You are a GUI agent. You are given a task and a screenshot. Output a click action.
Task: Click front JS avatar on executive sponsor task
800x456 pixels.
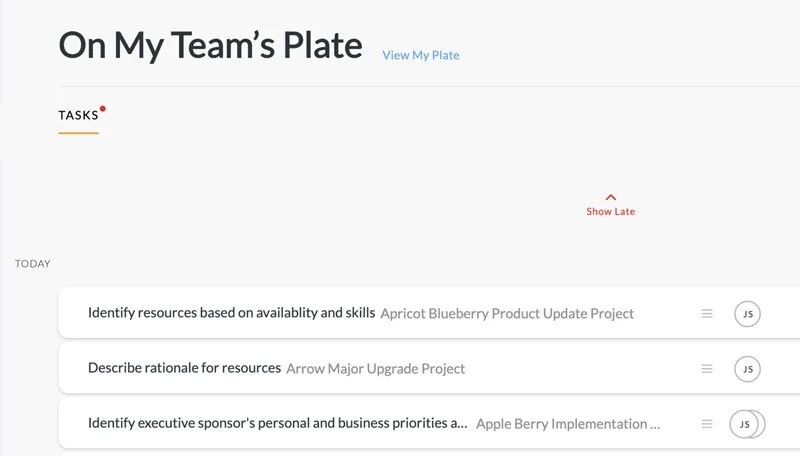(743, 424)
